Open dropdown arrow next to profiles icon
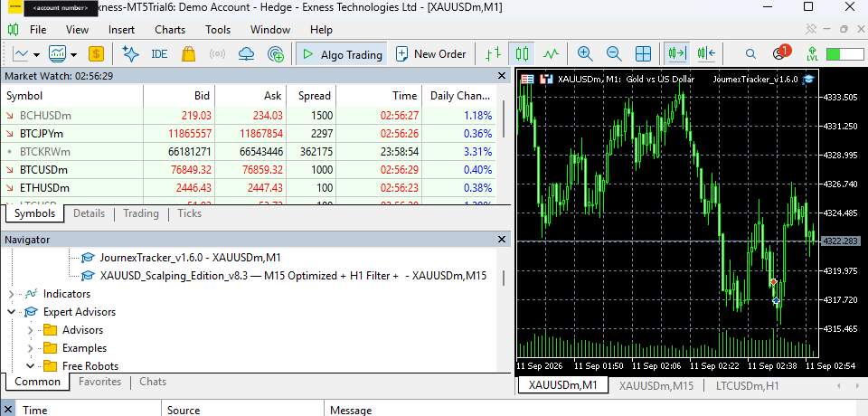Screen dimensions: 868x416 (73, 54)
